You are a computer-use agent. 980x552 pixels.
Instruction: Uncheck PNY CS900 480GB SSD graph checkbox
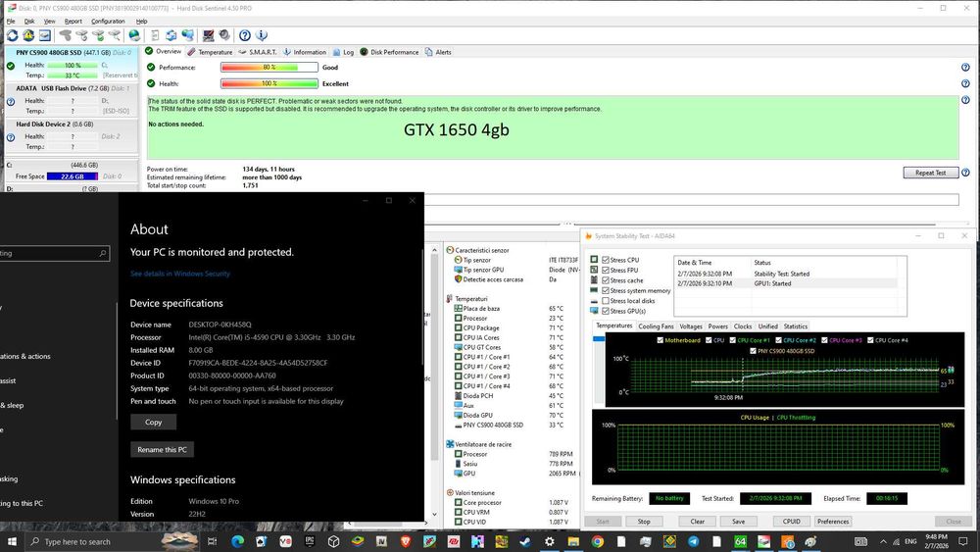[753, 351]
